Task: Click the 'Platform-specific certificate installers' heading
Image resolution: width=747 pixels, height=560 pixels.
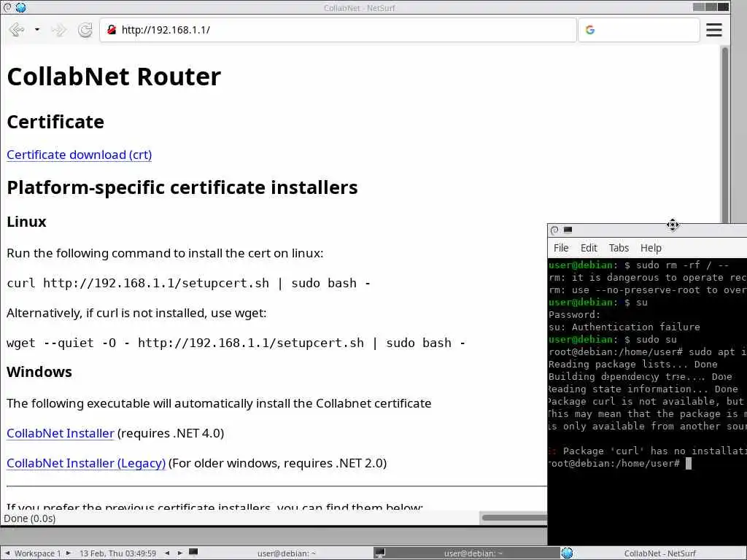Action: pos(182,187)
